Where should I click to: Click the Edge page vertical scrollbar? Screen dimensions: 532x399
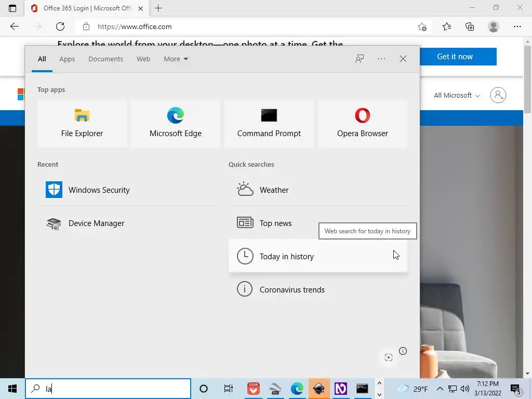(x=527, y=79)
